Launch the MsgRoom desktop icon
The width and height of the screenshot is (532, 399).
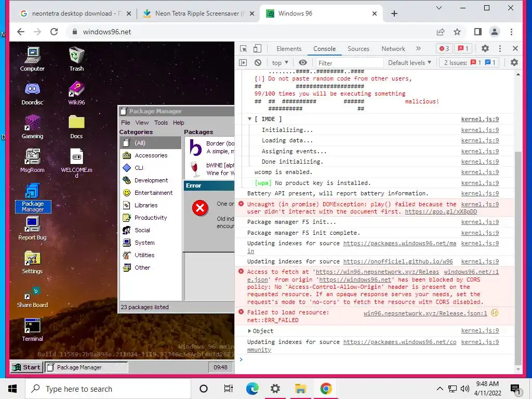point(32,161)
